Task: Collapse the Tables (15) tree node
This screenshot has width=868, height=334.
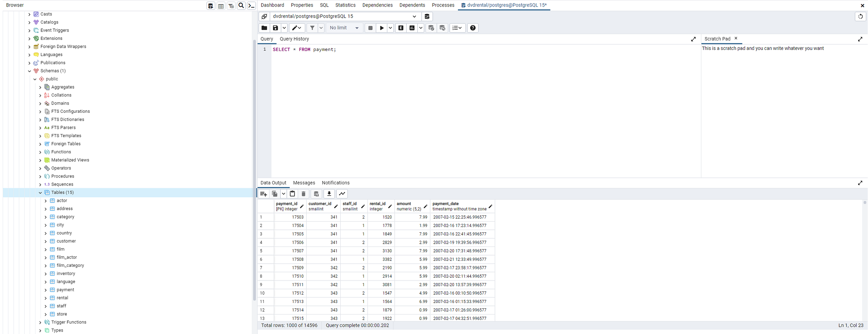Action: point(40,193)
